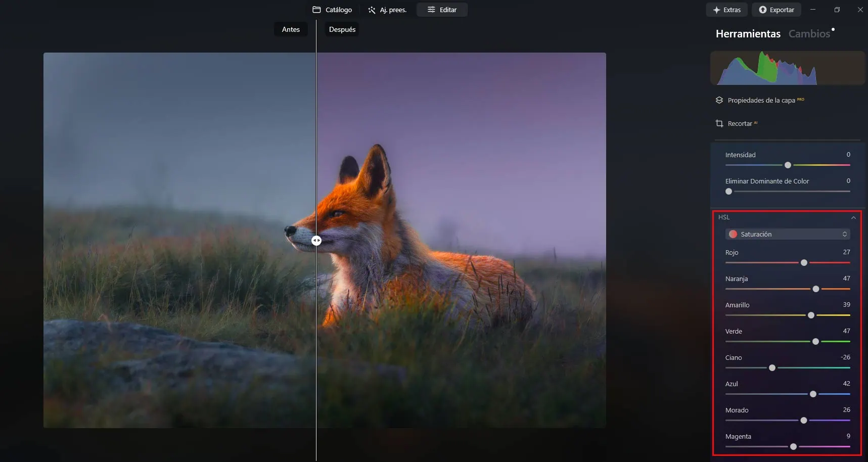Click the Amarillo slider handle
This screenshot has height=462, width=868.
(811, 315)
